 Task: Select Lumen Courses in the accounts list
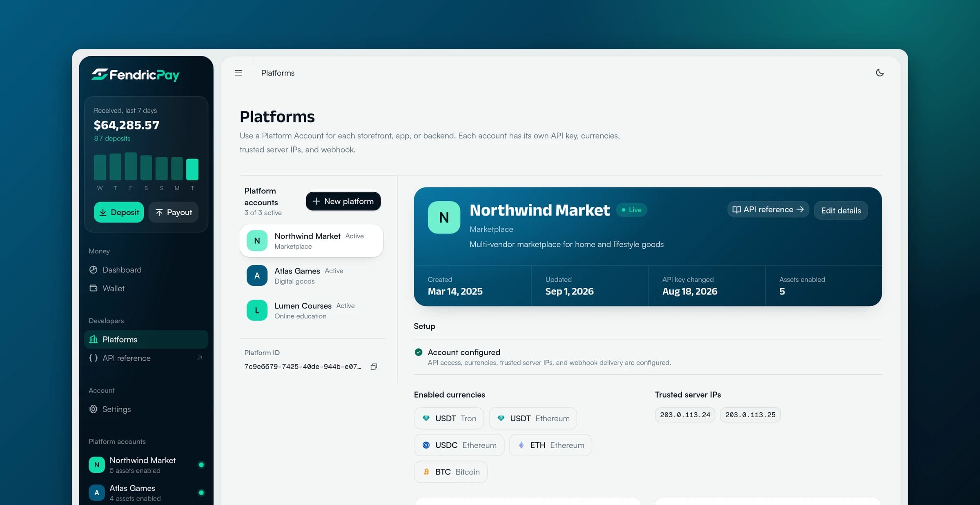point(311,311)
